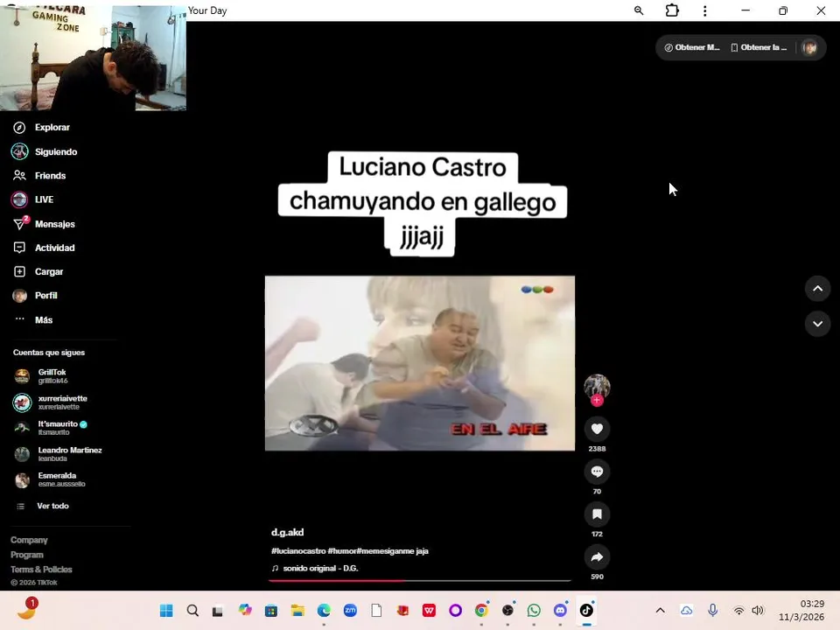Image resolution: width=840 pixels, height=630 pixels.
Task: Open Microsoft Edge in taskbar
Action: coord(324,610)
